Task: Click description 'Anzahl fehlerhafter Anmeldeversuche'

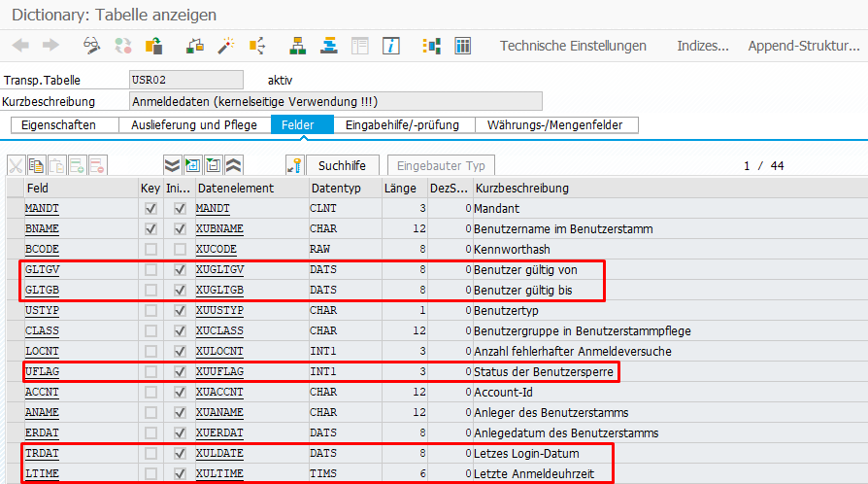Action: [573, 352]
